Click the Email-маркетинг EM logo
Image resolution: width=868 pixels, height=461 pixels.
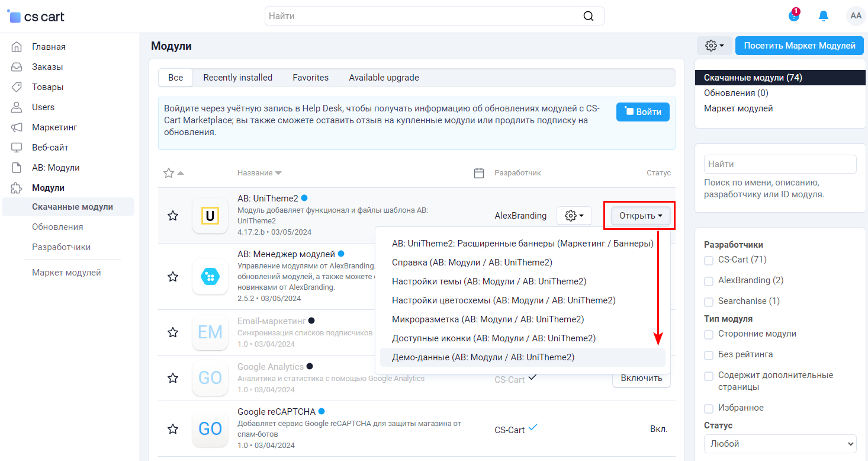tap(210, 332)
